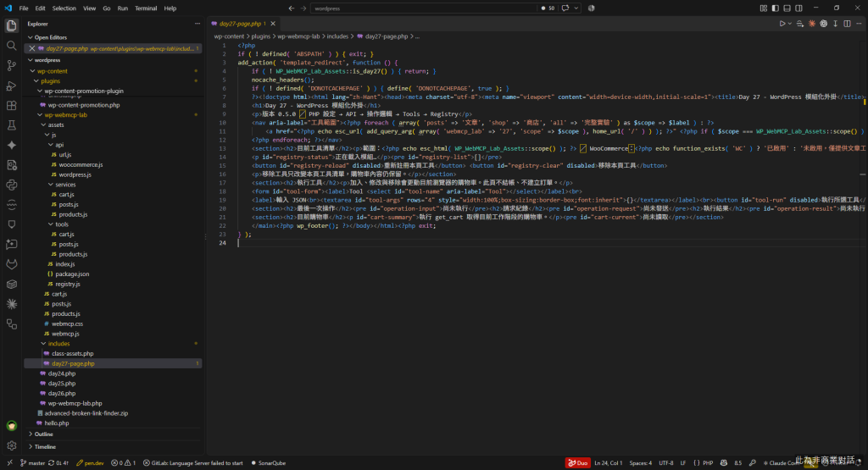This screenshot has width=868, height=470.
Task: Go back with the navigation arrow
Action: (x=292, y=8)
